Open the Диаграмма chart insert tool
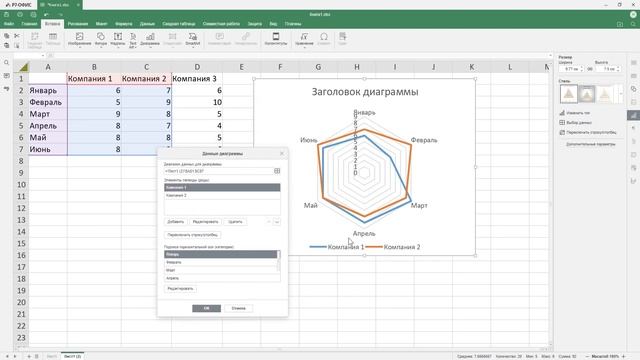The image size is (640, 360). tap(150, 39)
